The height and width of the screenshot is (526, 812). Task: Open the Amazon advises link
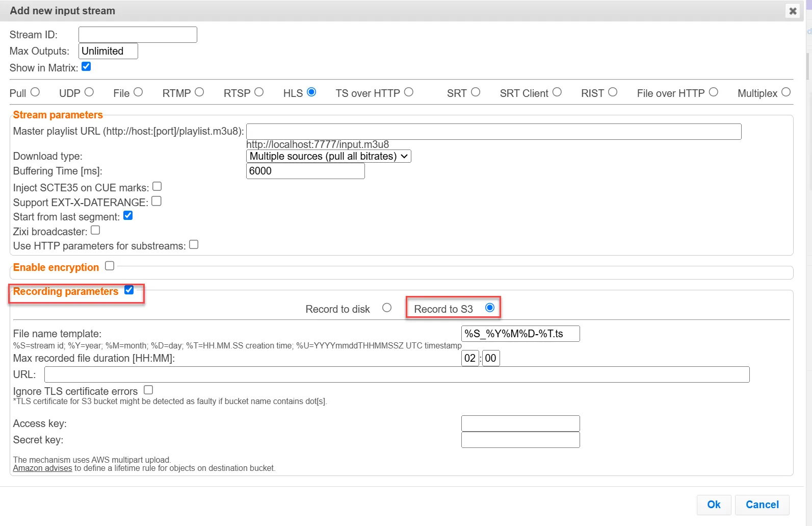[x=43, y=468]
